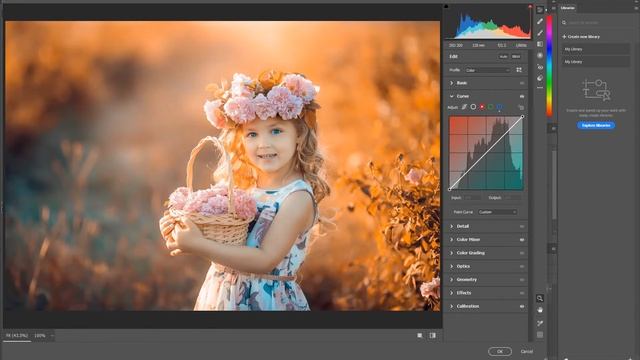Expand the Detail panel

tap(451, 226)
